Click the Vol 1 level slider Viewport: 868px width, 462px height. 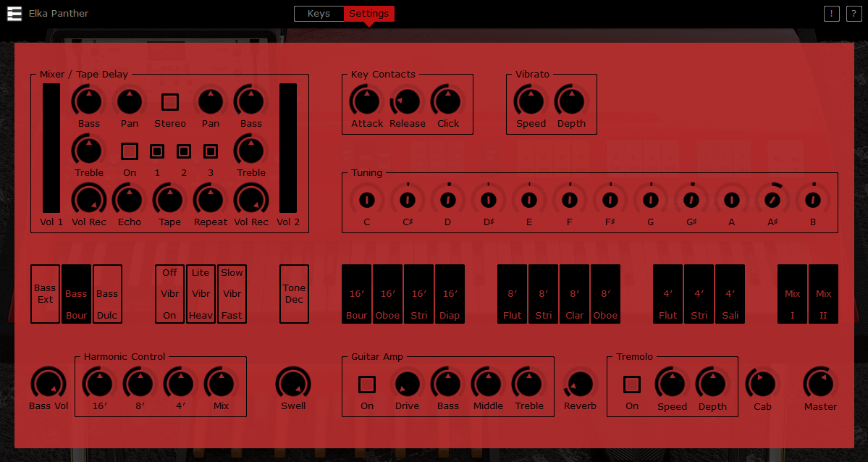click(x=51, y=148)
